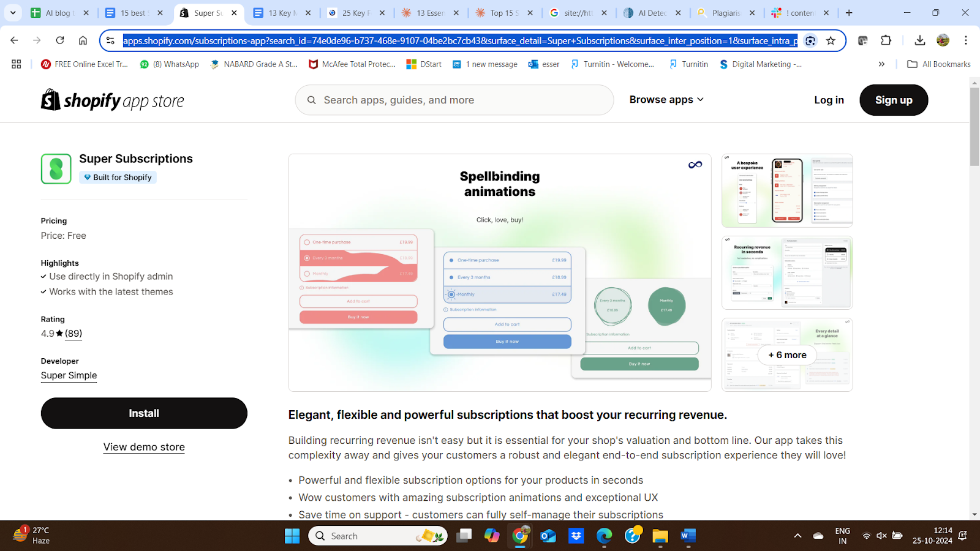
Task: Click the volume icon in system tray
Action: (x=881, y=536)
